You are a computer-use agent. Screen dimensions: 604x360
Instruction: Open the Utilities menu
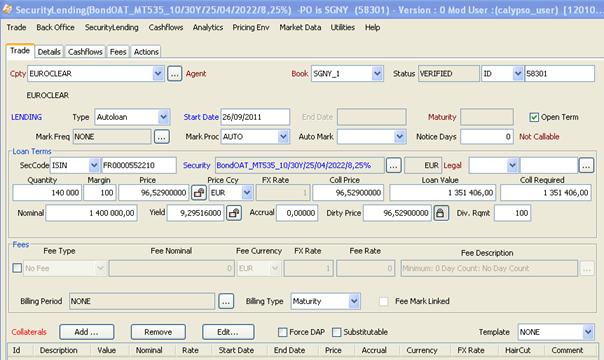point(342,27)
